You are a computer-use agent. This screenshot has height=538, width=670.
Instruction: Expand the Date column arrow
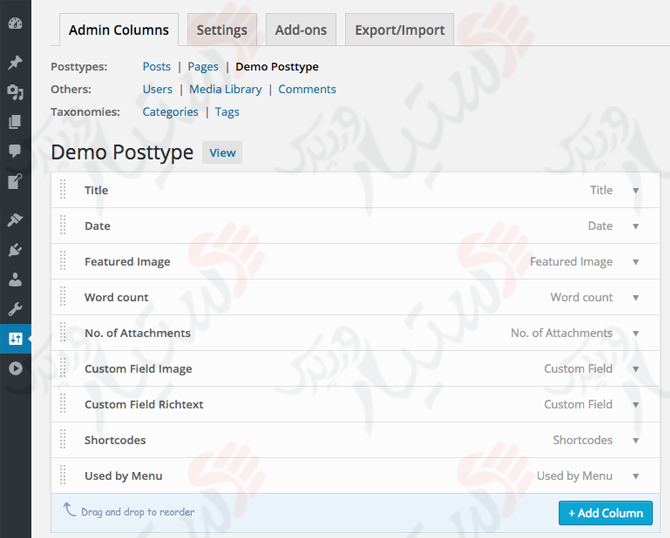pos(636,226)
